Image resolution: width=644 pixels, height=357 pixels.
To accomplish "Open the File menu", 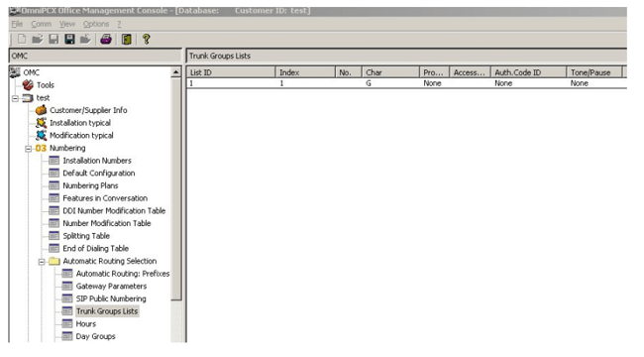I will click(x=17, y=24).
